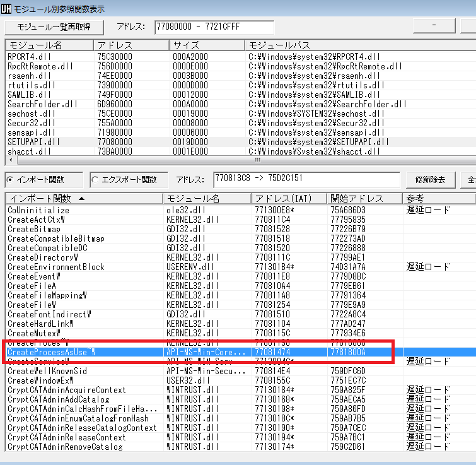Click IAT address 77081474 cell

(x=272, y=352)
